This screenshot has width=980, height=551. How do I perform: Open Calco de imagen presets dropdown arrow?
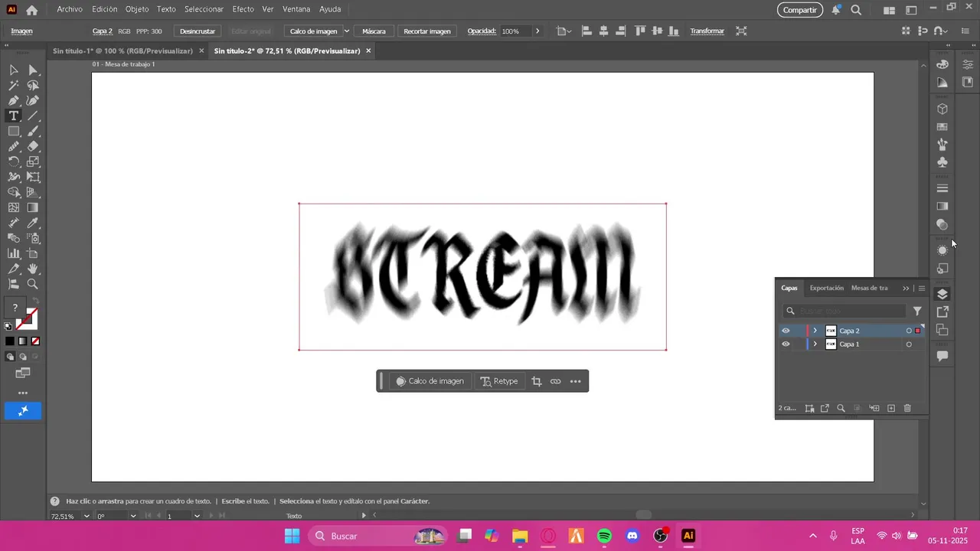pos(346,31)
